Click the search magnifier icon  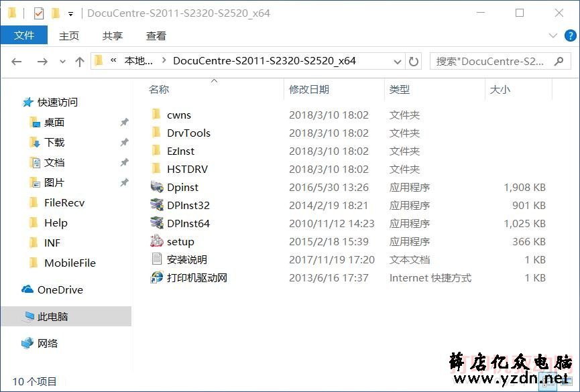(x=559, y=61)
